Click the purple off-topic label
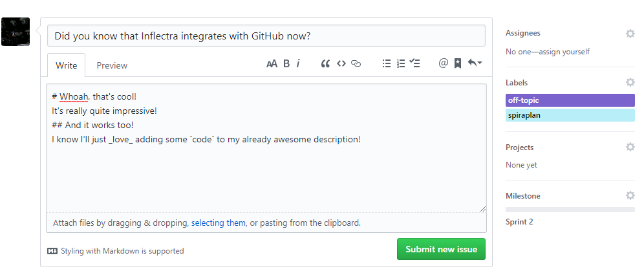Viewport: 644px width, 273px height. 570,100
